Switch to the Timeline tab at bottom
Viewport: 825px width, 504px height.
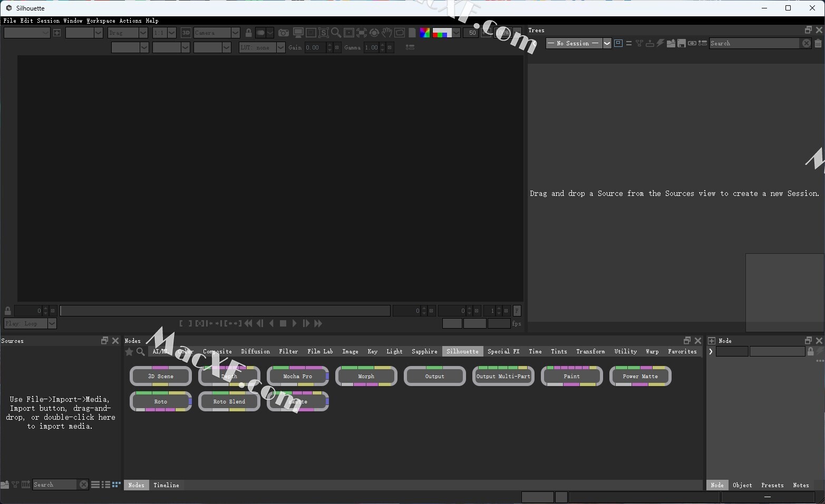point(166,485)
